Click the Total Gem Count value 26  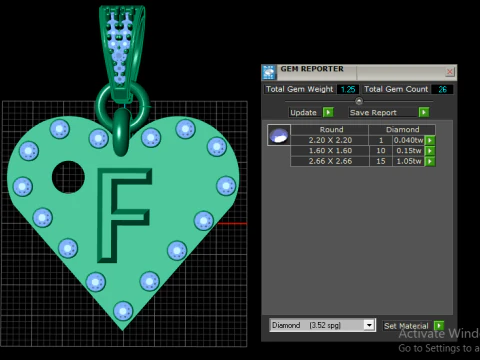click(442, 89)
